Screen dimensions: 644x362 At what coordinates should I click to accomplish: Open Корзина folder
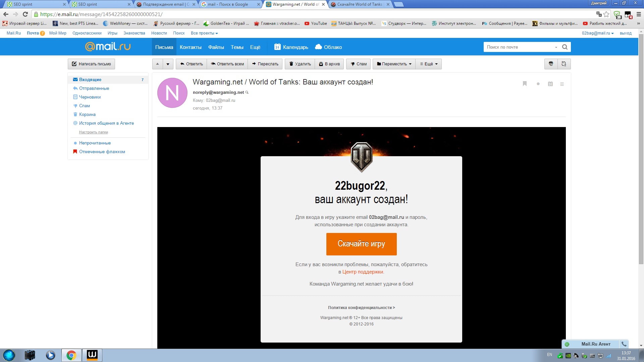pos(87,114)
